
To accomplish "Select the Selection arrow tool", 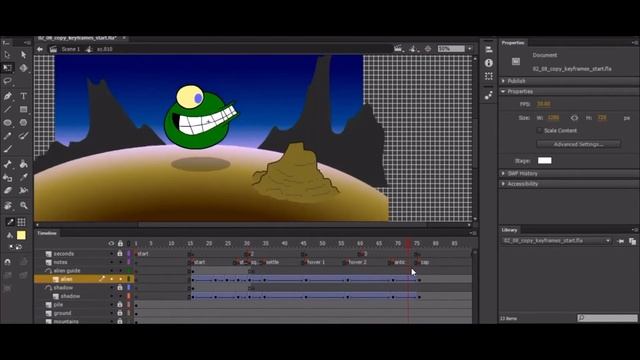I will coord(7,54).
